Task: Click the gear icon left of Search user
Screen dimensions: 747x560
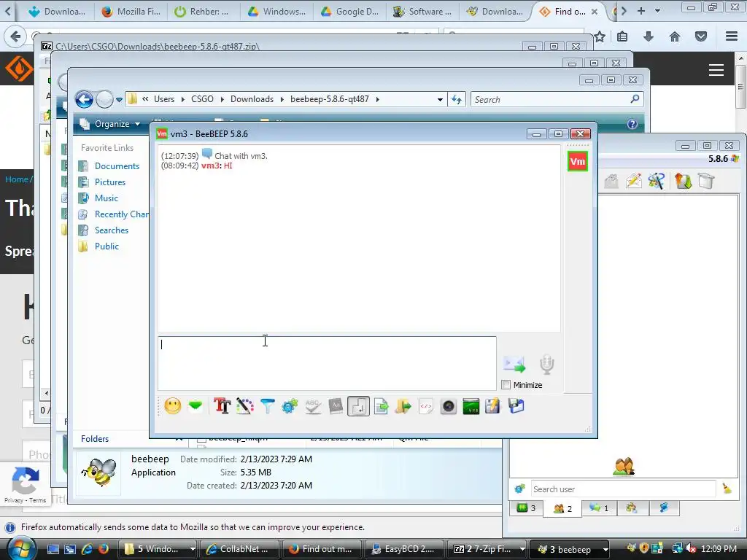Action: [x=519, y=489]
